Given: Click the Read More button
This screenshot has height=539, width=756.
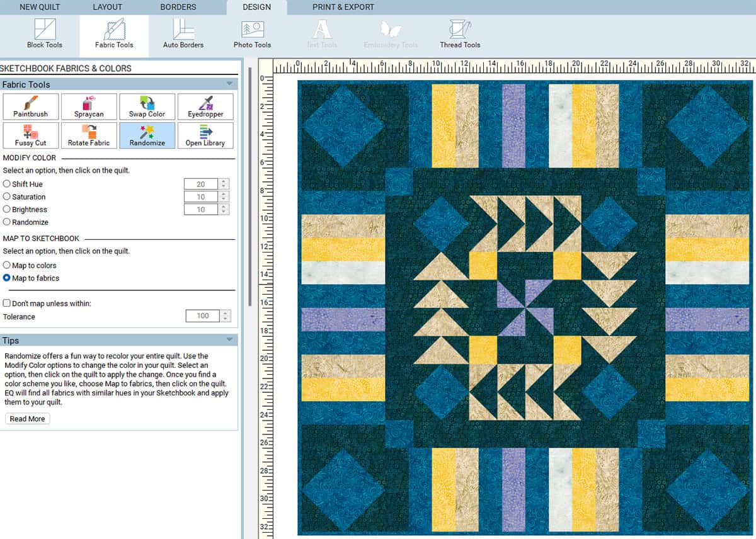Looking at the screenshot, I should click(27, 419).
